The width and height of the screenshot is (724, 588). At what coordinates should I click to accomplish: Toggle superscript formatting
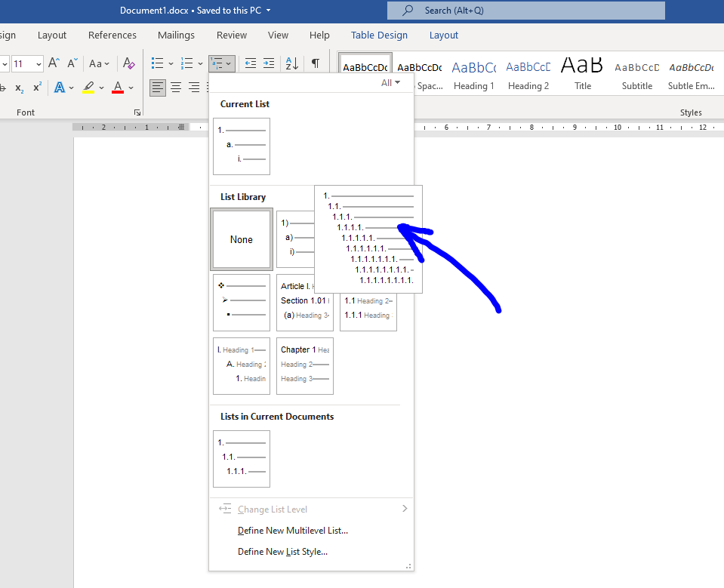pyautogui.click(x=37, y=88)
